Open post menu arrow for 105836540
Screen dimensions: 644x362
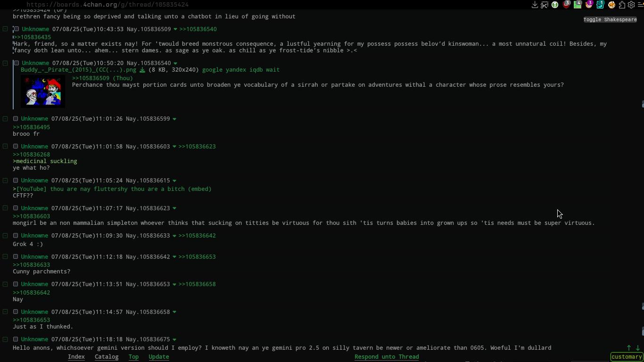[175, 64]
